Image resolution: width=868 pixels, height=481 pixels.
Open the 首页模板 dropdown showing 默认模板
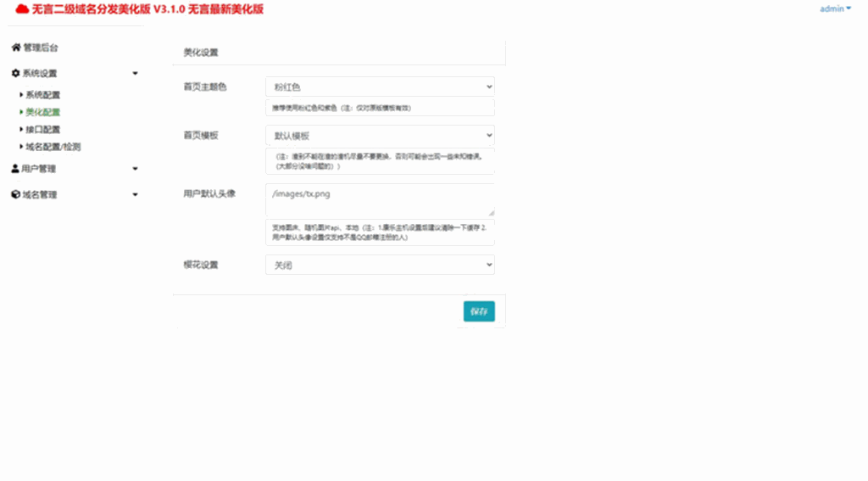pos(380,135)
